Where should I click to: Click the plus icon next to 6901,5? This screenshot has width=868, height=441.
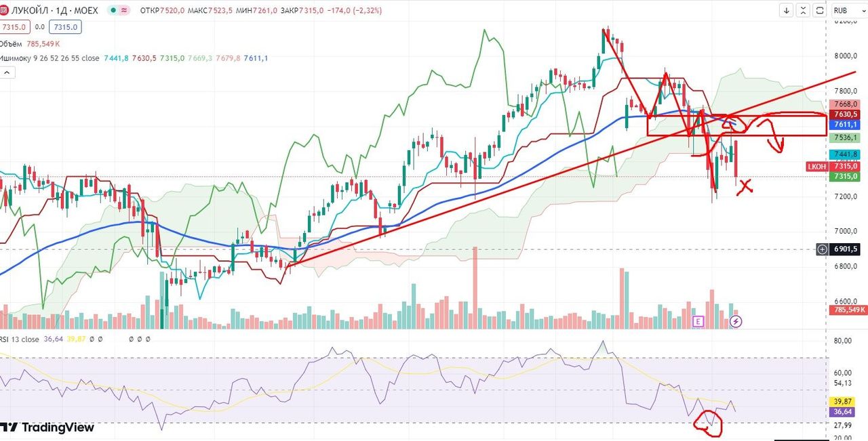click(x=822, y=249)
